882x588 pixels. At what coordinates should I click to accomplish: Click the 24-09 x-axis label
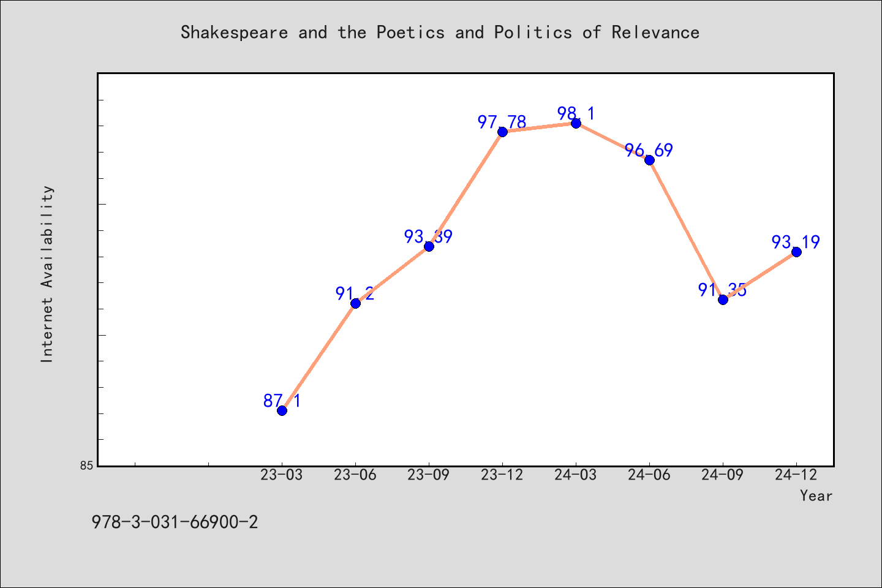pyautogui.click(x=723, y=475)
